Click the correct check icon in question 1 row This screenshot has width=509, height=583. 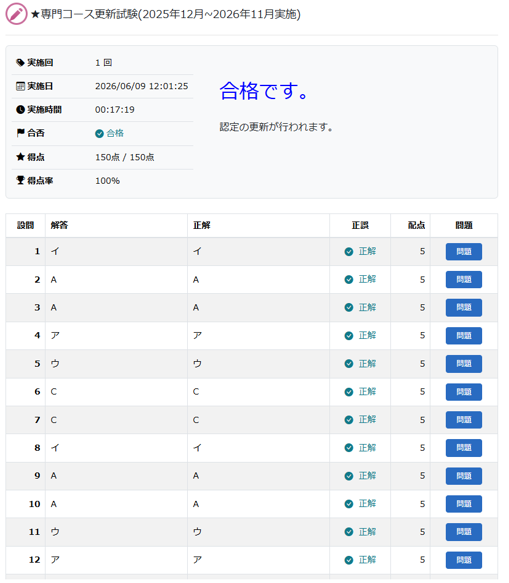point(349,252)
